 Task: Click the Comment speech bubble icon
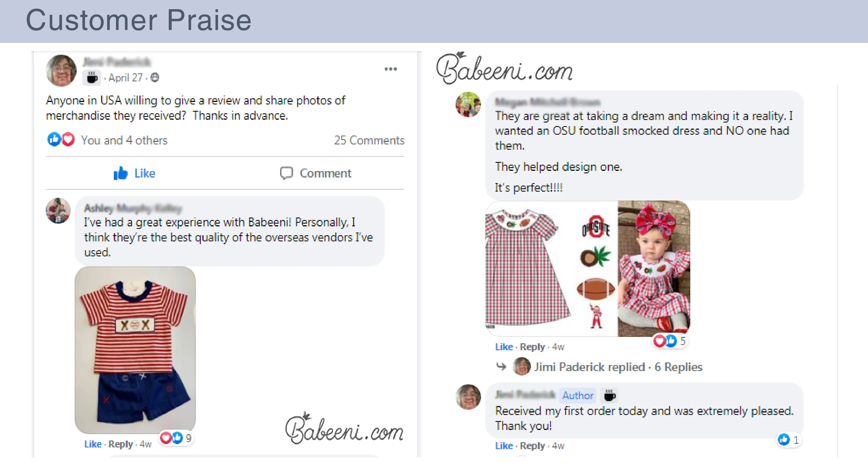point(286,173)
